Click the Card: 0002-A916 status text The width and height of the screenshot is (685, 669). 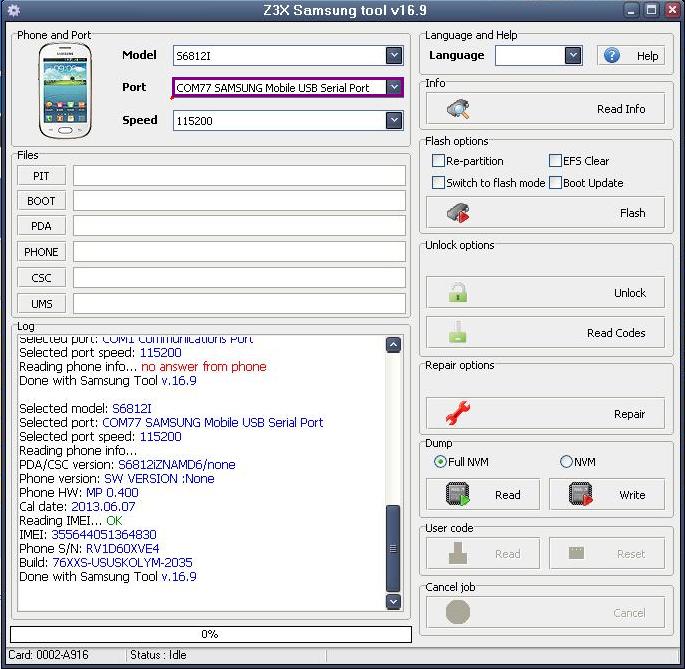48,655
